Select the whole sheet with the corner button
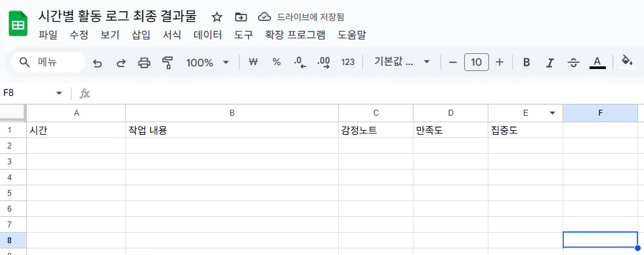This screenshot has width=644, height=255. 13,112
